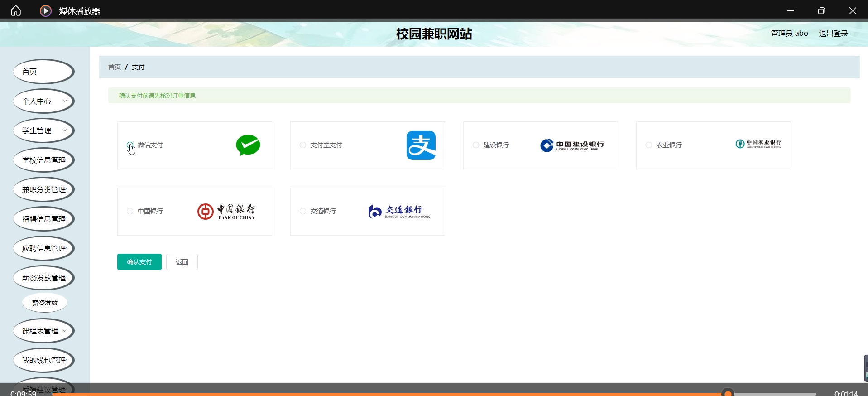868x396 pixels.
Task: Click 退出登录 link
Action: pos(833,34)
